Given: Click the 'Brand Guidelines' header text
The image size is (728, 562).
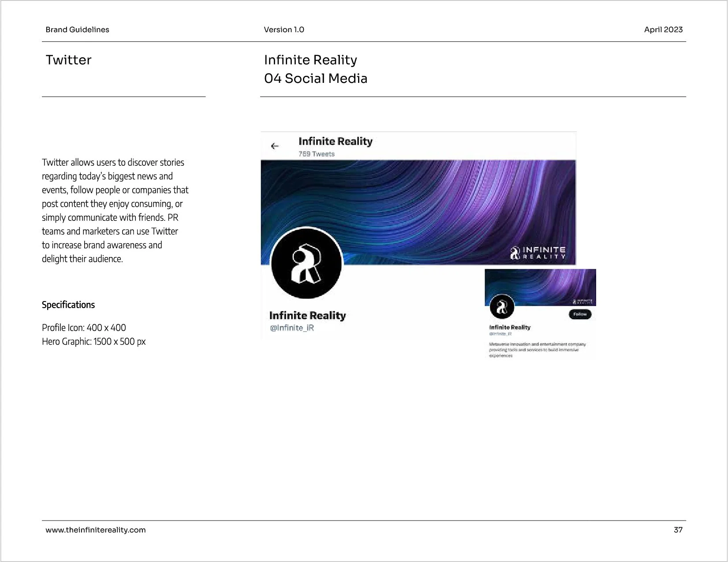Looking at the screenshot, I should pos(77,30).
